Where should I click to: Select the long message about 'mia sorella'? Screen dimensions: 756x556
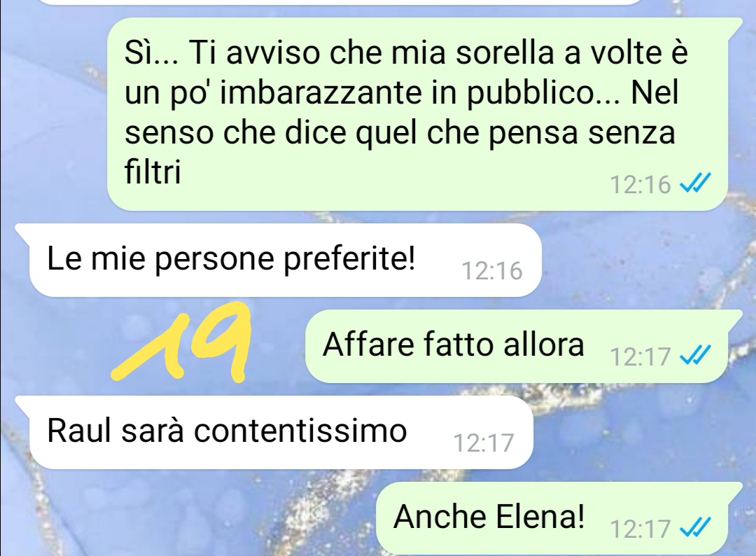[424, 114]
